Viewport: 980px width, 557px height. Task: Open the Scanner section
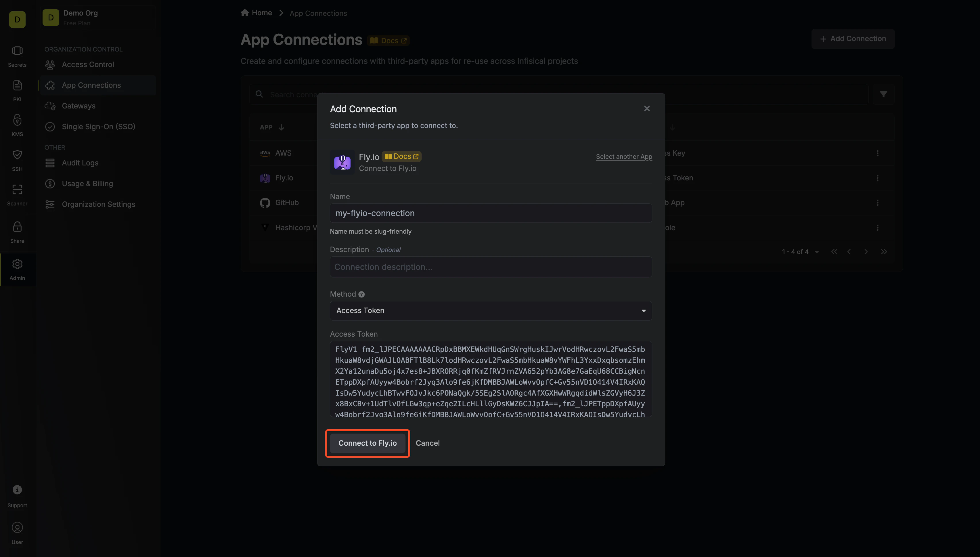tap(17, 195)
